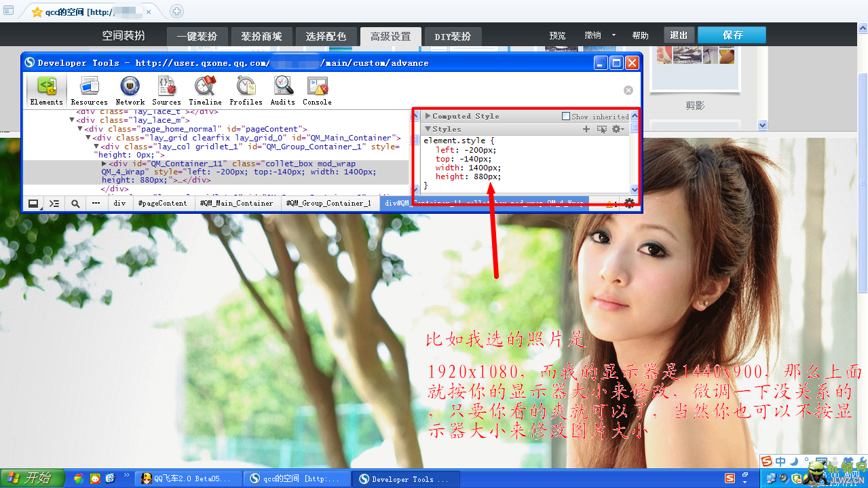Click the Chrome quick launch icon
The height and width of the screenshot is (488, 868).
point(79,478)
